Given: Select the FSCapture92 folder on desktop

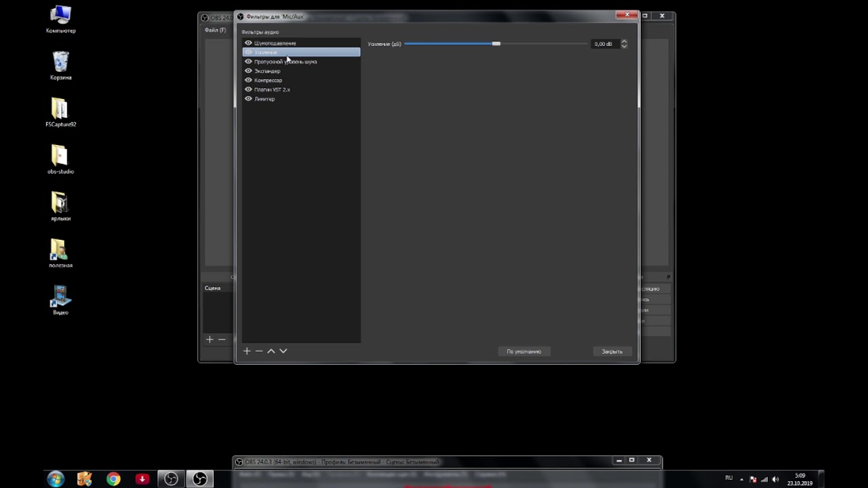Looking at the screenshot, I should click(60, 113).
